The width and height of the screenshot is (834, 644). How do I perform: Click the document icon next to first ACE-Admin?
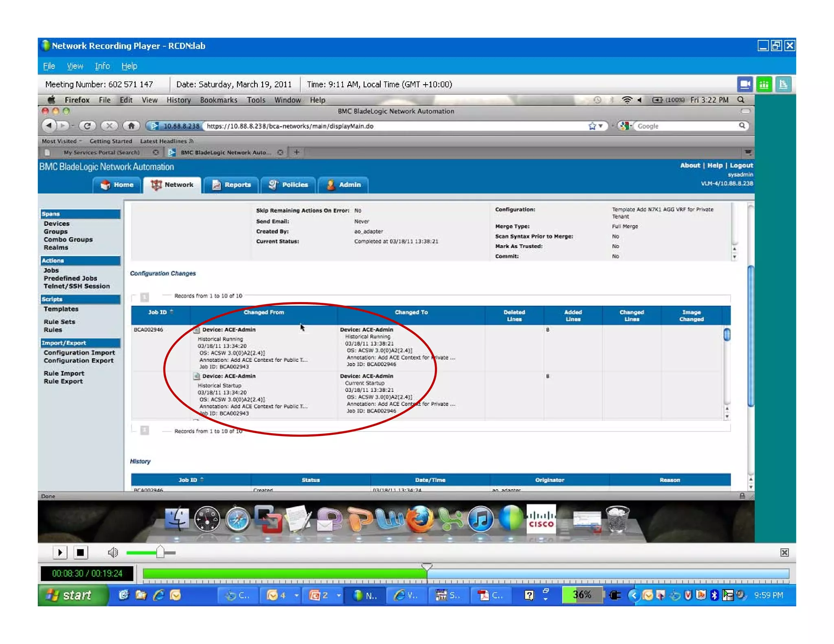pyautogui.click(x=197, y=330)
